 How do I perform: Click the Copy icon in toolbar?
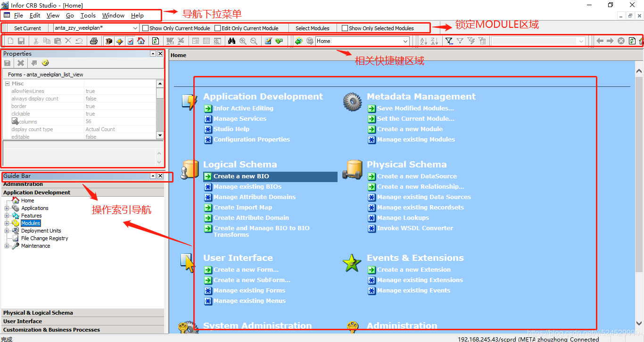[x=47, y=41]
